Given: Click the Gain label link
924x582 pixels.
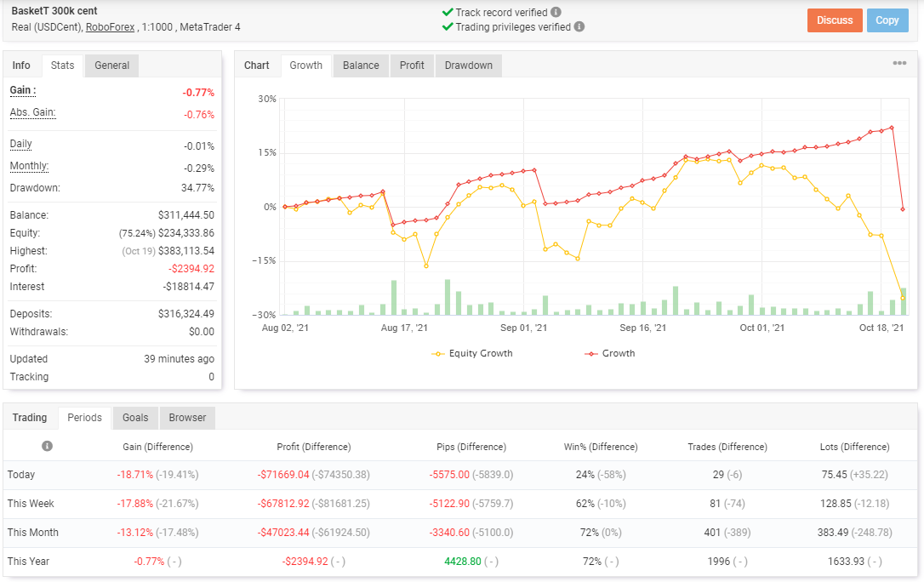Looking at the screenshot, I should coord(23,90).
